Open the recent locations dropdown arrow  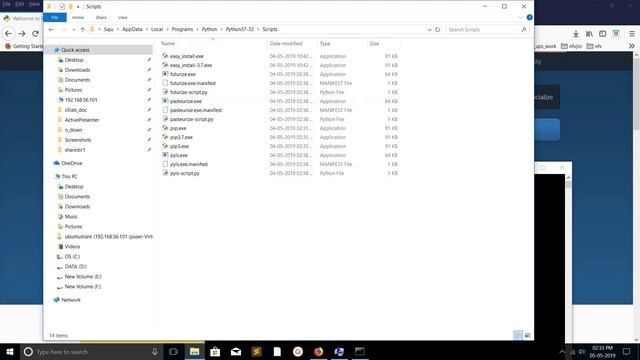(x=74, y=30)
